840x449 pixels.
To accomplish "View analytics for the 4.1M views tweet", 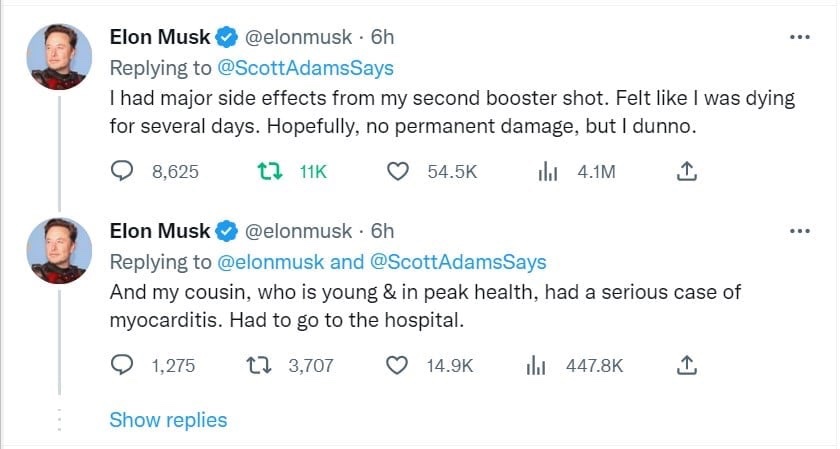I will pyautogui.click(x=548, y=172).
